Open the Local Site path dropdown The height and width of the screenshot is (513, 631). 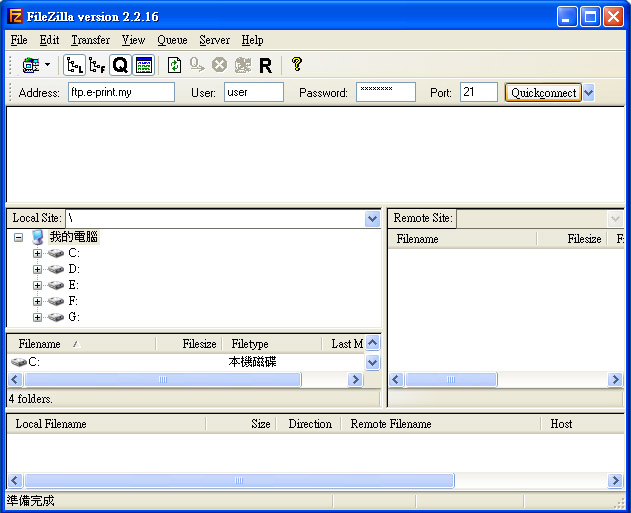[372, 218]
